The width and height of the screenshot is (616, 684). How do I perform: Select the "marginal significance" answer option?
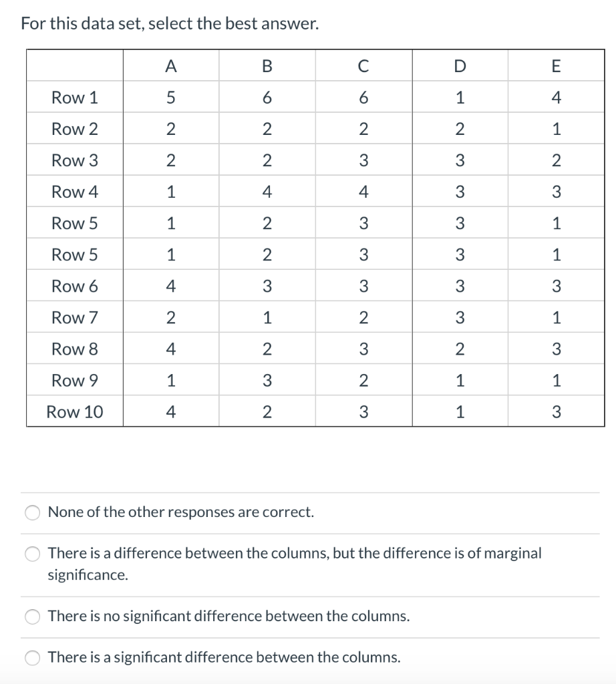point(31,553)
